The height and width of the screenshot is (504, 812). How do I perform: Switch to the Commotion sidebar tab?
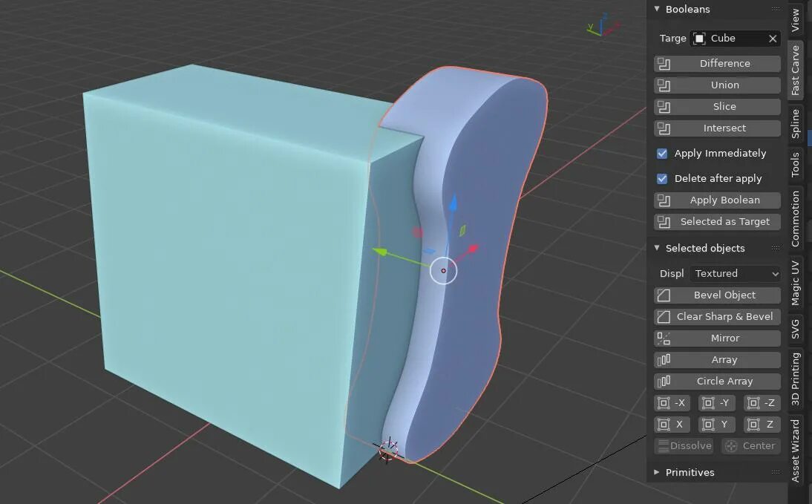click(x=796, y=218)
